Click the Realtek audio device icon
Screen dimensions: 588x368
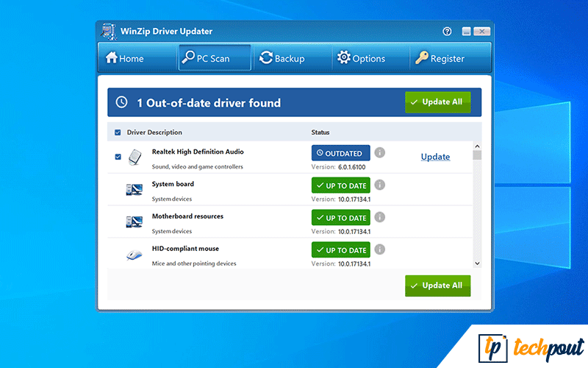pyautogui.click(x=135, y=158)
